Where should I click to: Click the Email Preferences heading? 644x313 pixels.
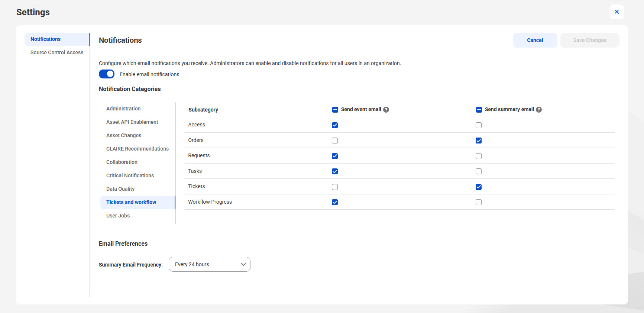(x=123, y=243)
